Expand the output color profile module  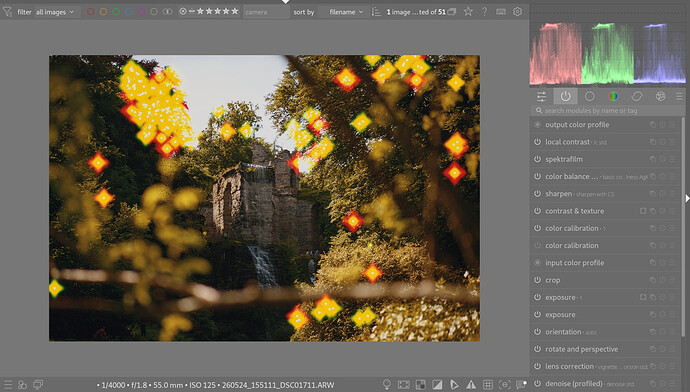click(577, 125)
